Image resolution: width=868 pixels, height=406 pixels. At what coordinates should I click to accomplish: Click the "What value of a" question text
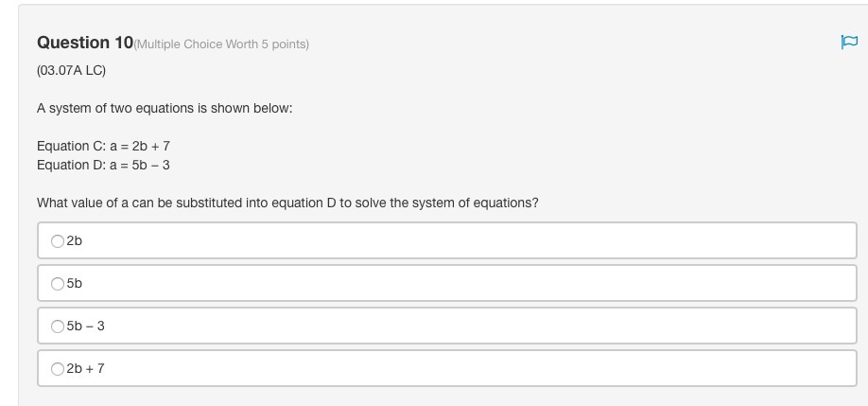(287, 203)
